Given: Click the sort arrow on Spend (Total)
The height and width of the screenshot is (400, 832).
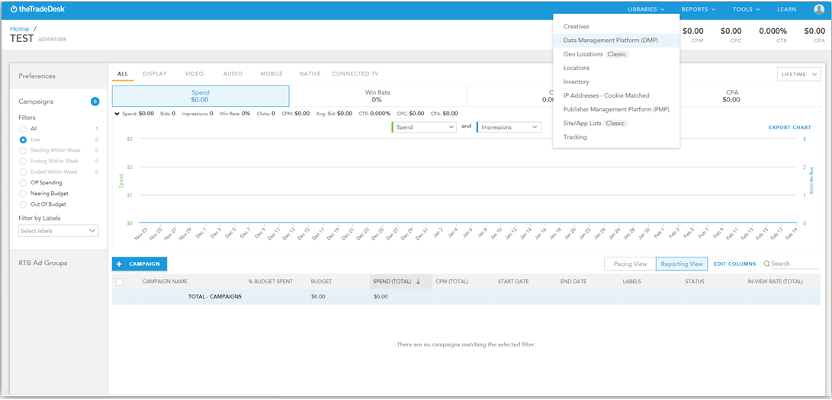Looking at the screenshot, I should [418, 282].
